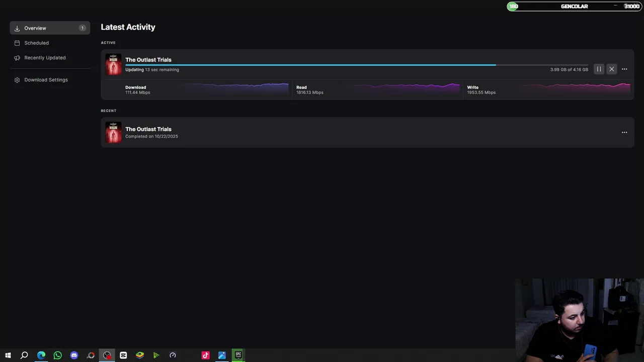The width and height of the screenshot is (644, 362).
Task: Click the Download Settings gear icon
Action: [17, 80]
